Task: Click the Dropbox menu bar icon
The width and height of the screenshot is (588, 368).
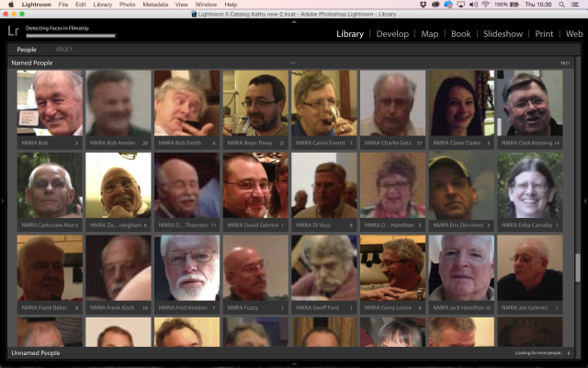Action: point(423,5)
